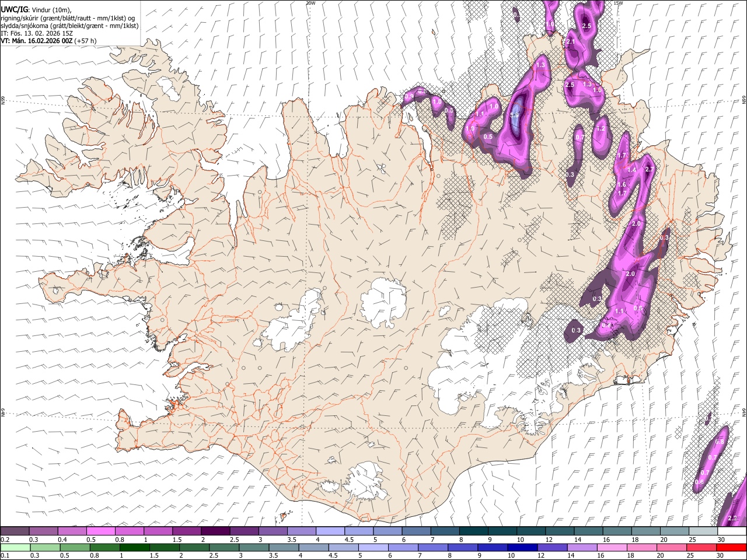This screenshot has width=747, height=560.
Task: Pick the snow scale swatch starting at 4
Action: pyautogui.click(x=330, y=531)
